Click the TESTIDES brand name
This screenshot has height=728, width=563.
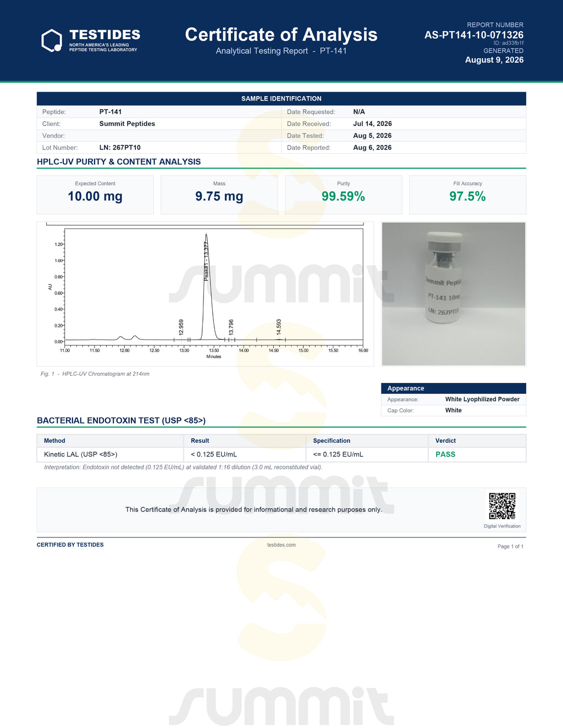(104, 35)
